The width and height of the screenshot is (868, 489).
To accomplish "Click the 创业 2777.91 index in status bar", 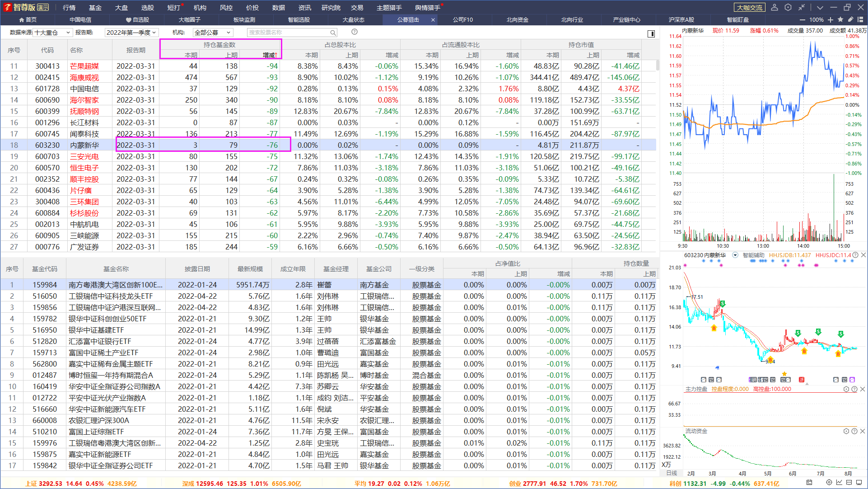I will pyautogui.click(x=563, y=484).
